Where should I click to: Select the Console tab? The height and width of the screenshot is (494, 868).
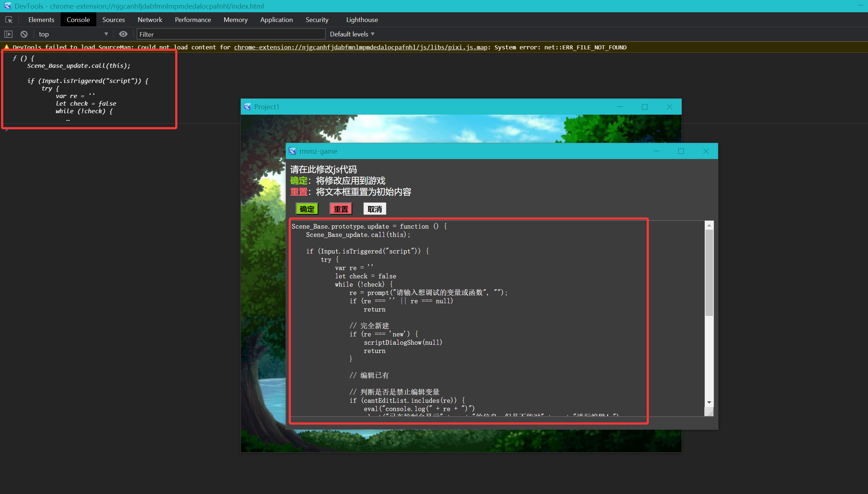[x=78, y=20]
